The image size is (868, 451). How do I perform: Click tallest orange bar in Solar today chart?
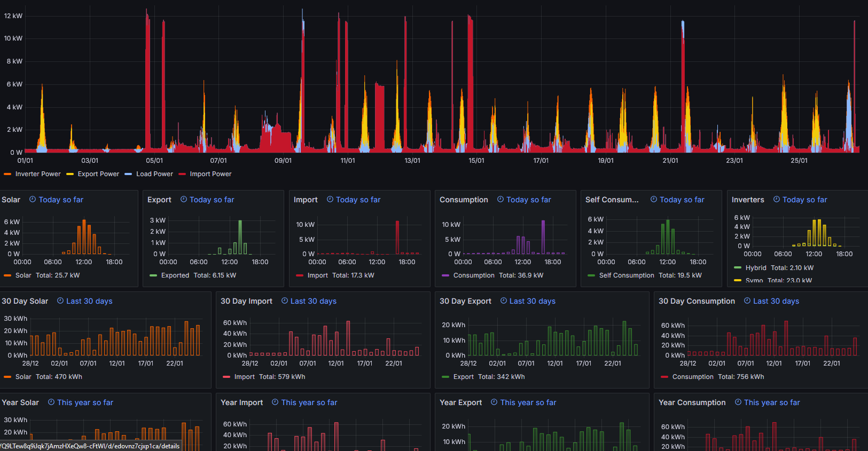[x=84, y=236]
